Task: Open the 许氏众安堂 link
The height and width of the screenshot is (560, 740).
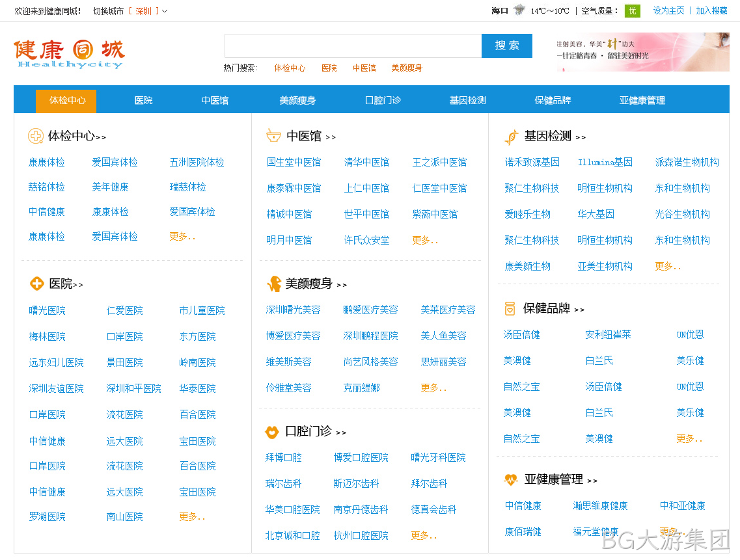Action: (x=366, y=240)
